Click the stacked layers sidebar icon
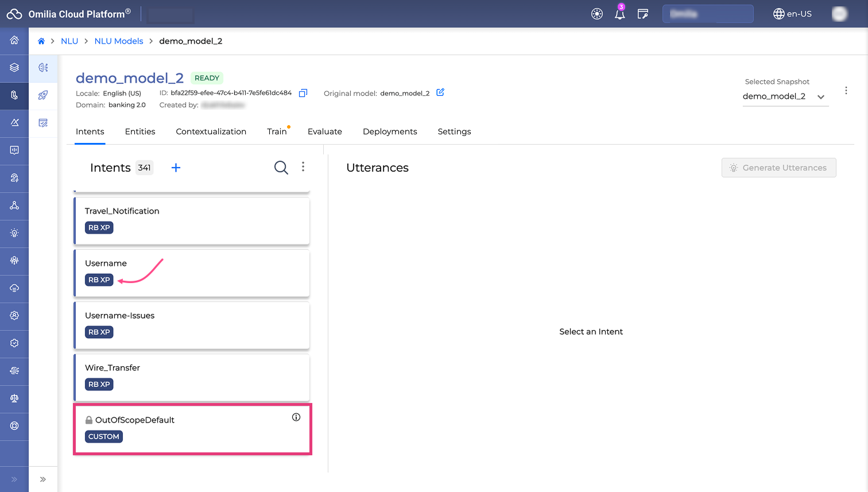This screenshot has width=868, height=492. 14,68
